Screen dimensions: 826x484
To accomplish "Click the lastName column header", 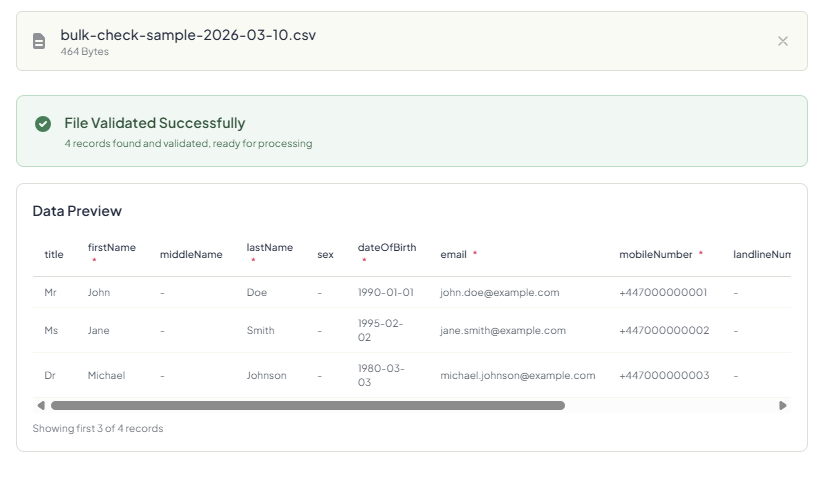I will [x=269, y=248].
